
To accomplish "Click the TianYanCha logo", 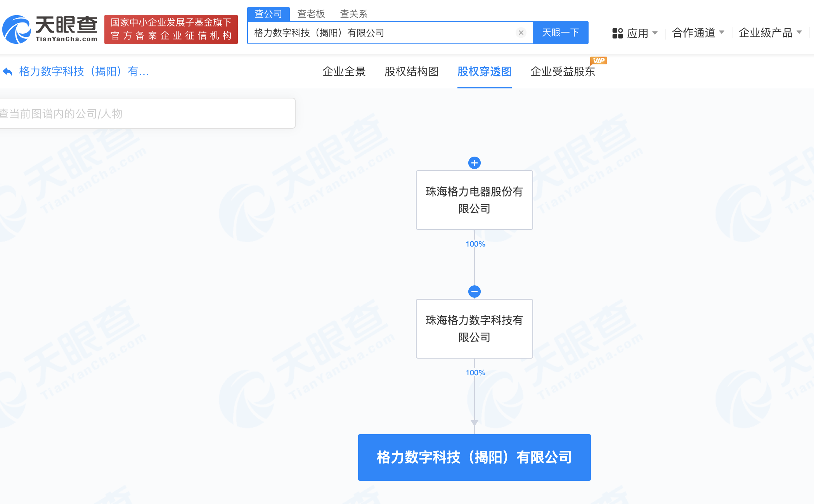I will pos(50,29).
